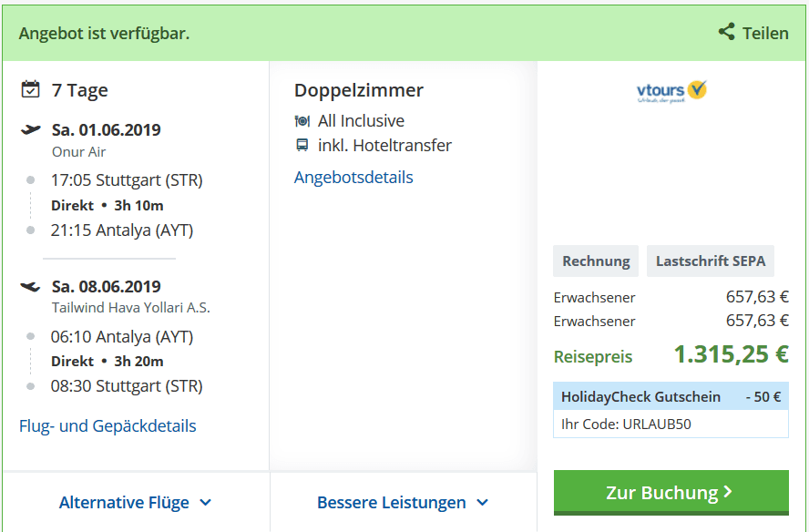The width and height of the screenshot is (809, 532).
Task: Click the HolidayCheck Gutschein banner
Action: (x=671, y=396)
